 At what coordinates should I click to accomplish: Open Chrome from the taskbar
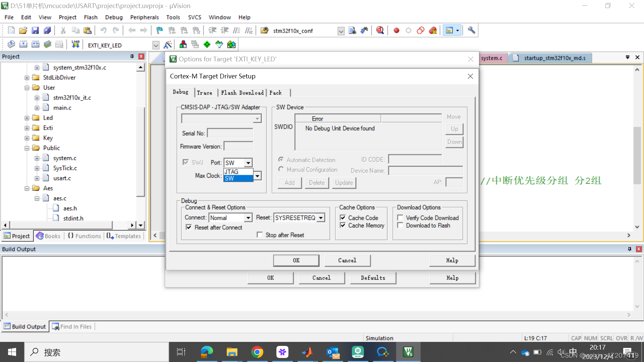pyautogui.click(x=257, y=352)
